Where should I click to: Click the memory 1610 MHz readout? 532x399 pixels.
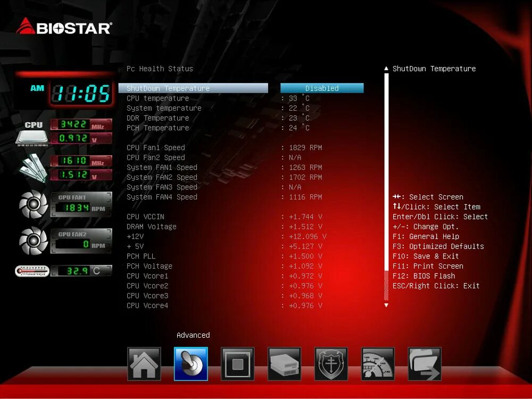click(81, 161)
